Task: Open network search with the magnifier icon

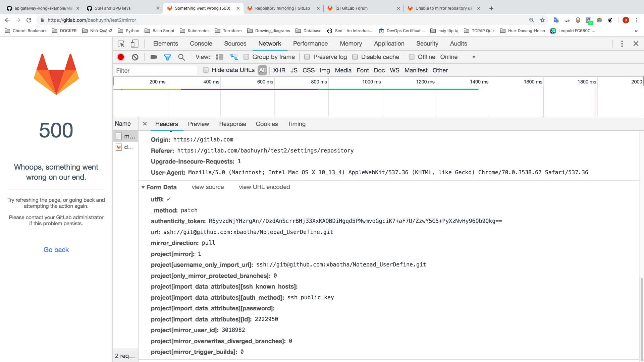Action: click(x=181, y=57)
